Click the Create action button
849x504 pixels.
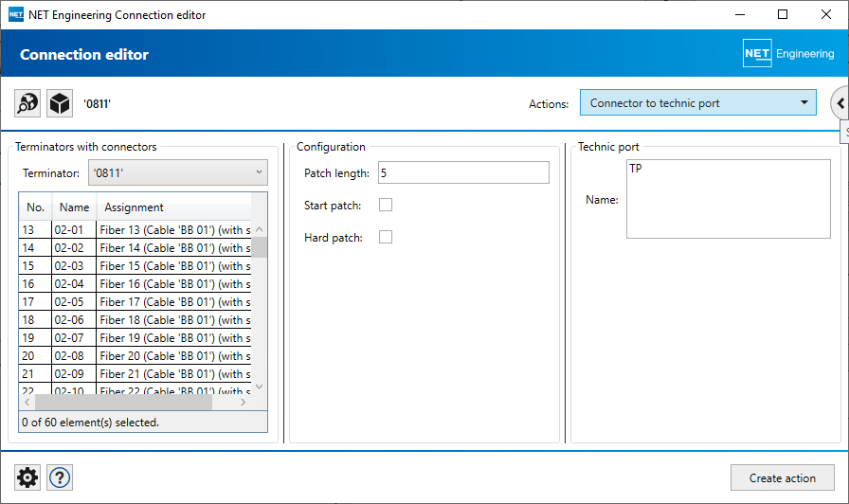tap(783, 477)
